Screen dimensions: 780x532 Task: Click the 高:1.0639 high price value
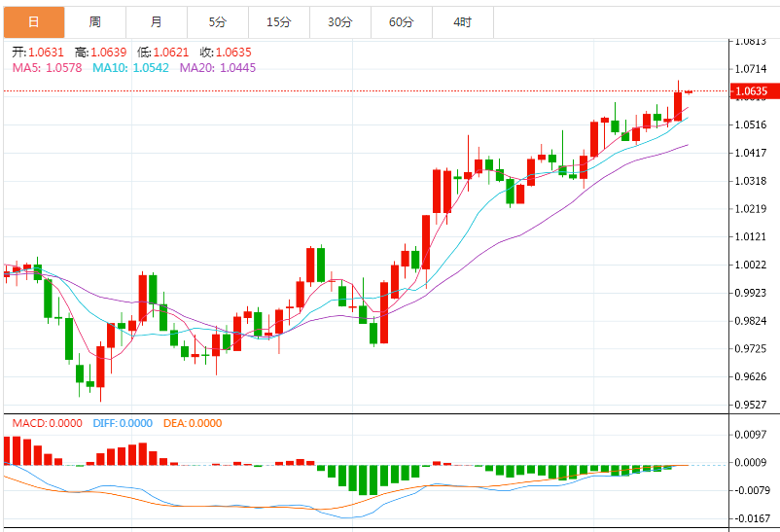(101, 53)
